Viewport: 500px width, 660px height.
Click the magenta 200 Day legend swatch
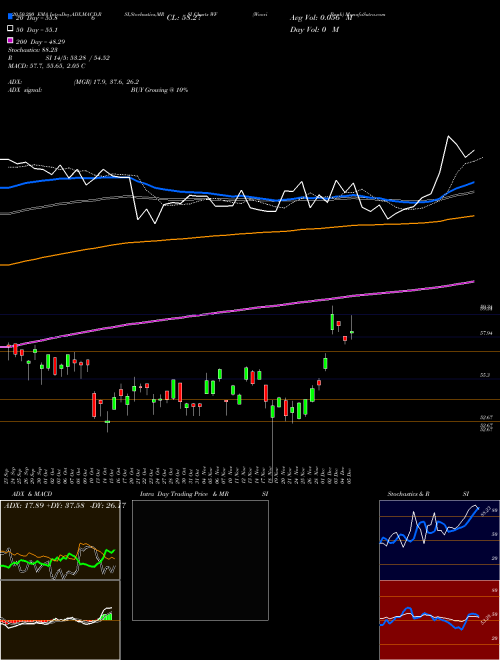(10, 40)
